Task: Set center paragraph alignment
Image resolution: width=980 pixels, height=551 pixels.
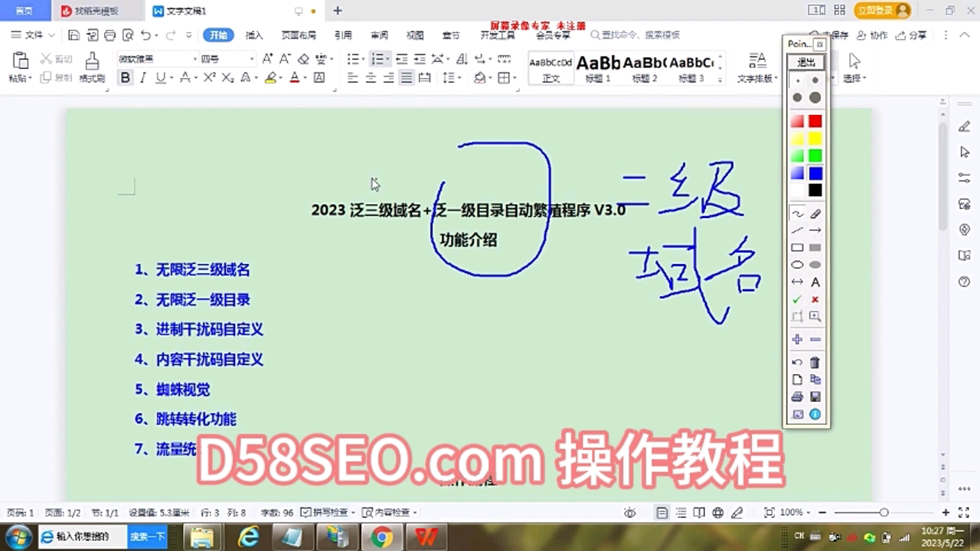Action: 371,78
